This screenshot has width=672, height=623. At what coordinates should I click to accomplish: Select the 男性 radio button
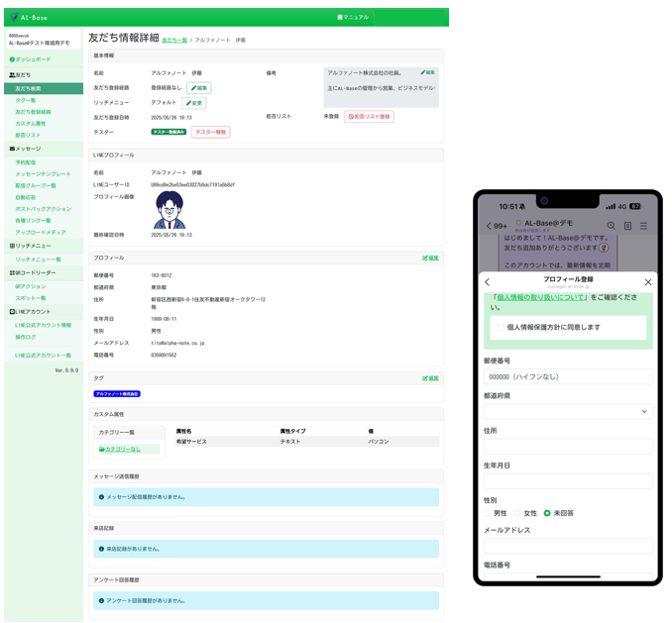pyautogui.click(x=489, y=513)
